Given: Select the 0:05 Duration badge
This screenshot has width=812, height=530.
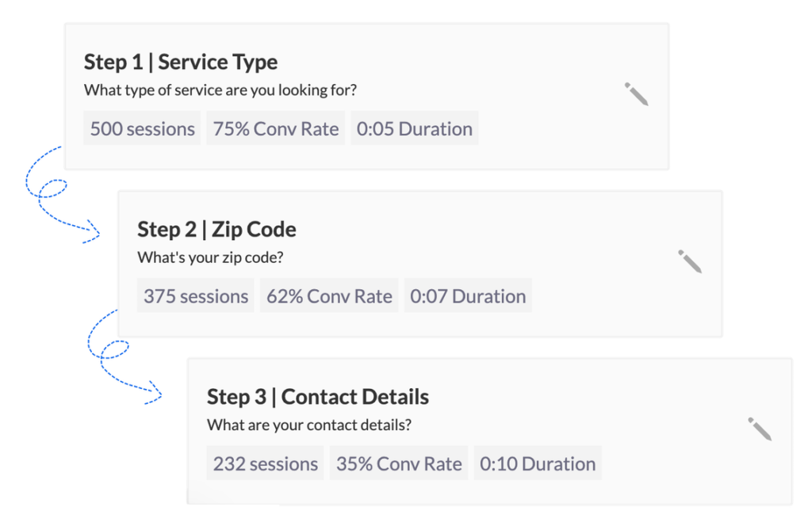Looking at the screenshot, I should (x=415, y=129).
